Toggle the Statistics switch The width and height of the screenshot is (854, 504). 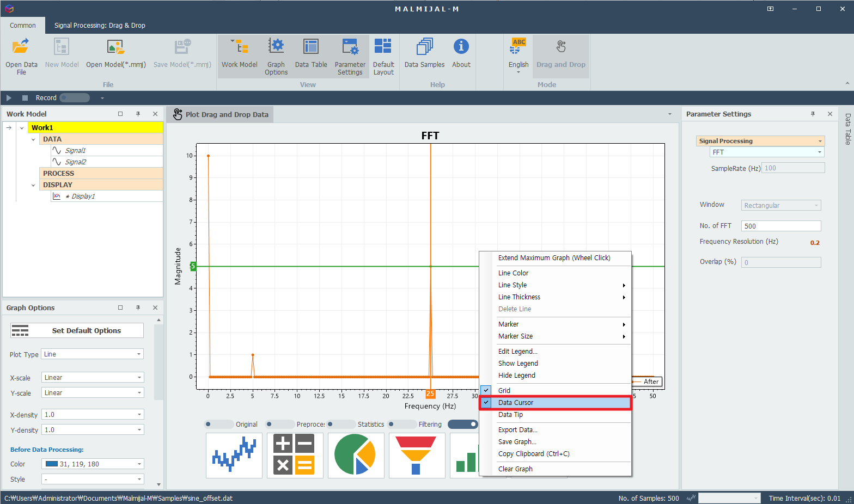(341, 424)
